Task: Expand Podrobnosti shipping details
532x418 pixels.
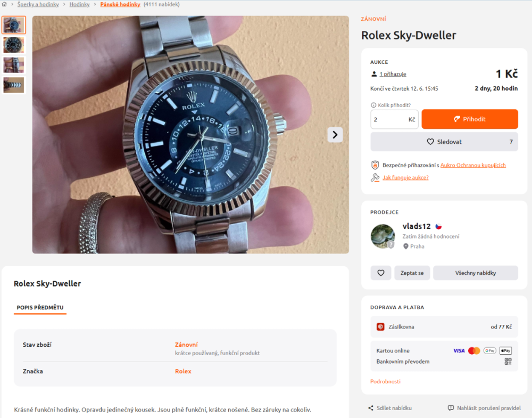Action: coord(385,382)
